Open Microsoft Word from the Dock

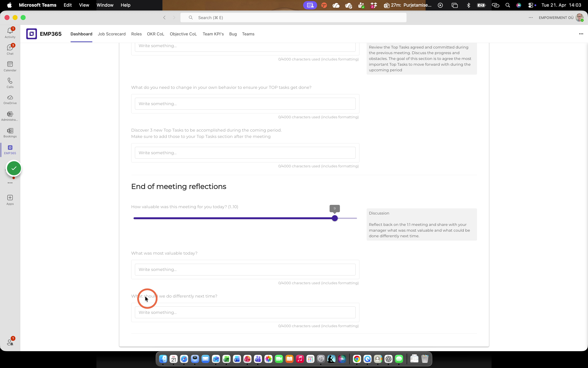(237, 359)
